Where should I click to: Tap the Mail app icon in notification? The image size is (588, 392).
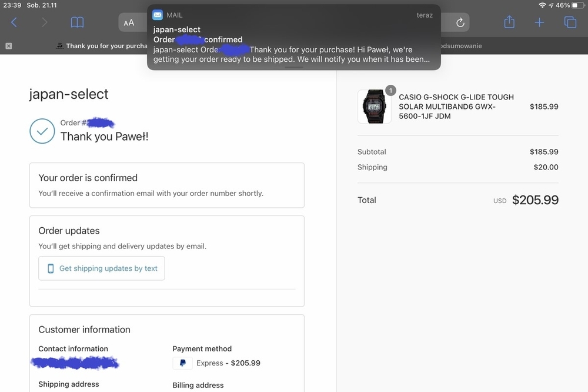tap(158, 15)
